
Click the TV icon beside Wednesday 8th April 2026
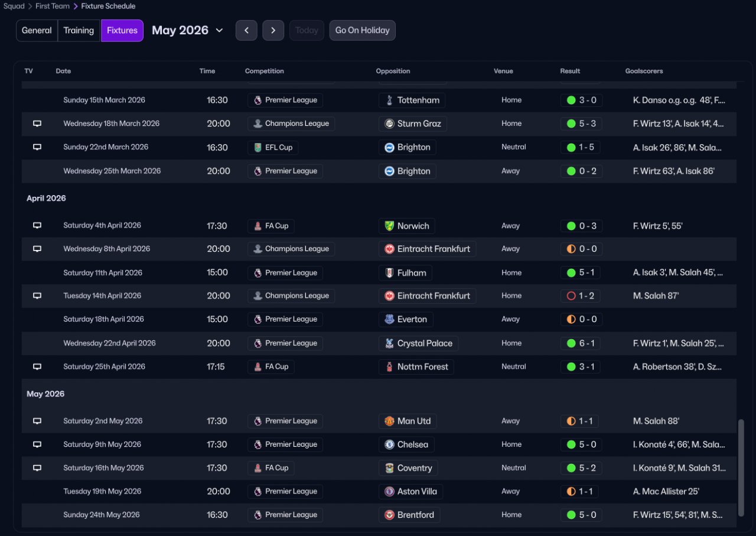pyautogui.click(x=37, y=249)
